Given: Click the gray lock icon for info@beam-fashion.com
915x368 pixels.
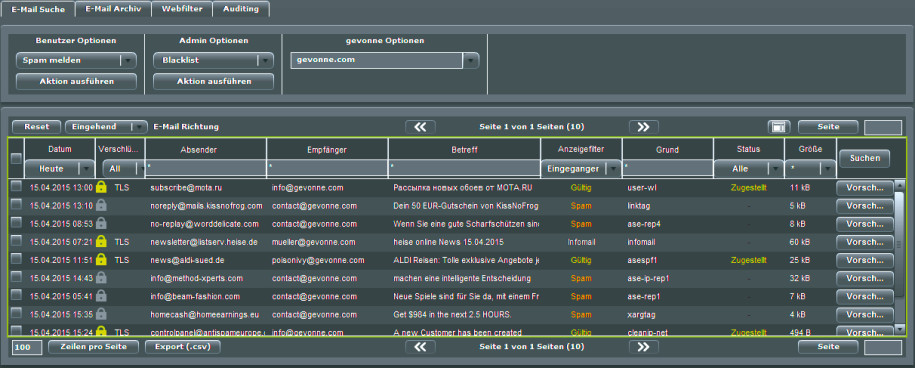Looking at the screenshot, I should coord(102,296).
